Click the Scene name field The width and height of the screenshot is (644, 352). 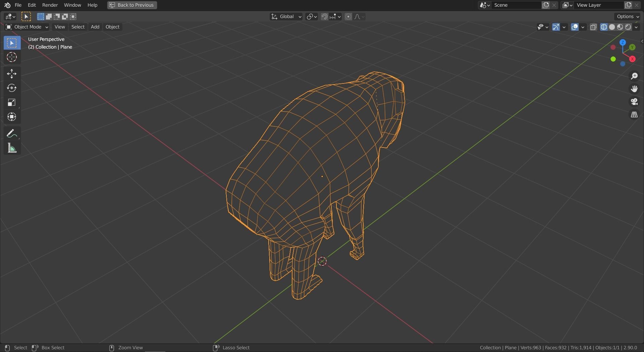517,5
